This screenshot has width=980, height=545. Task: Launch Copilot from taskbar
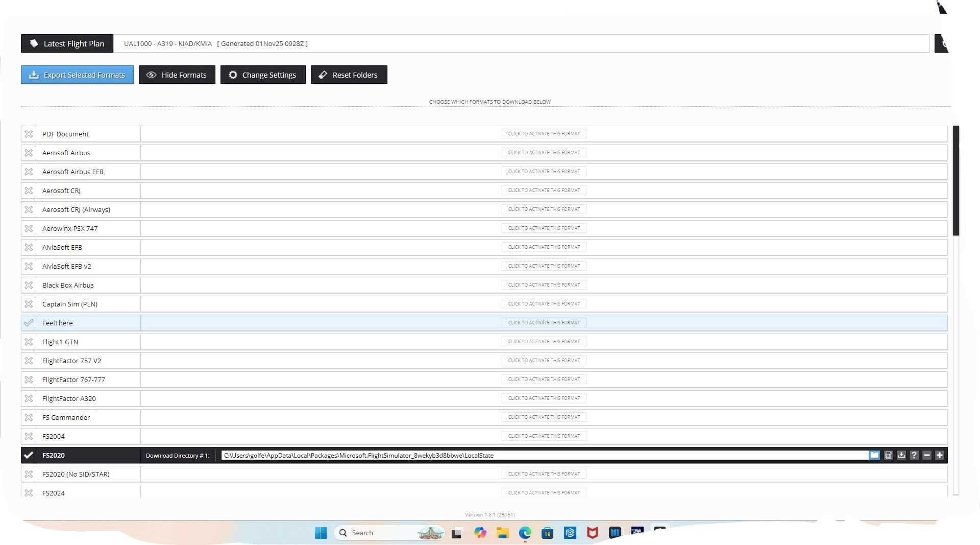coord(480,533)
